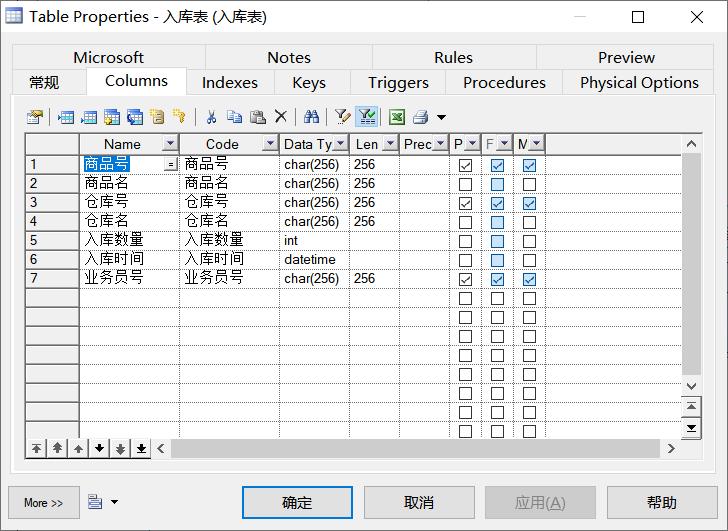
Task: Toggle M checkbox for 商品号 row
Action: (529, 165)
